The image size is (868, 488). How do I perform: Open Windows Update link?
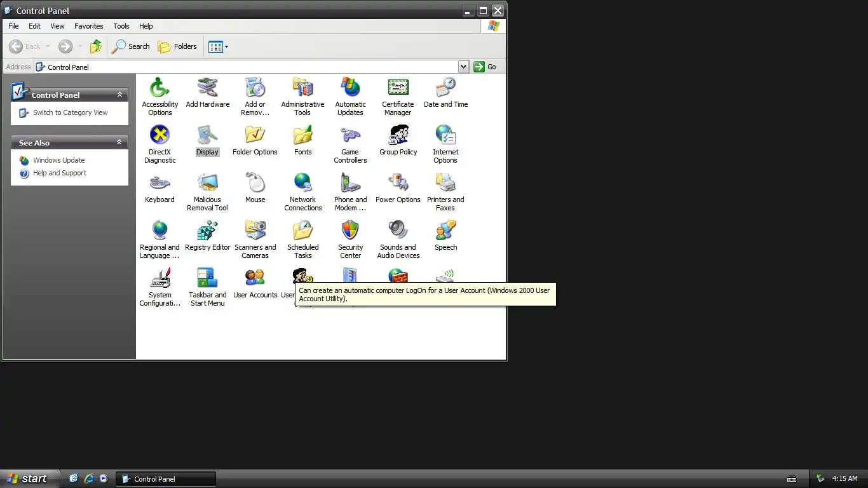click(58, 160)
